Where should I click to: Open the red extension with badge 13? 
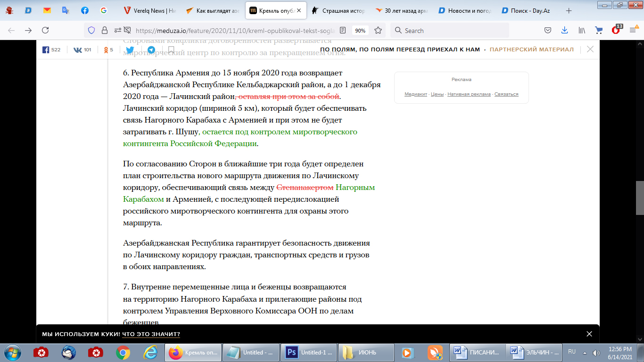click(x=616, y=30)
